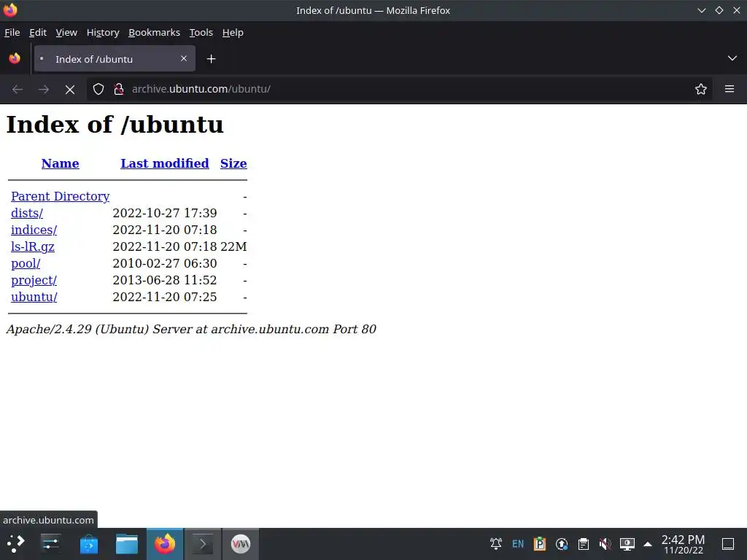Click the EN keyboard layout indicator
Screen dimensions: 747x560
tap(518, 544)
